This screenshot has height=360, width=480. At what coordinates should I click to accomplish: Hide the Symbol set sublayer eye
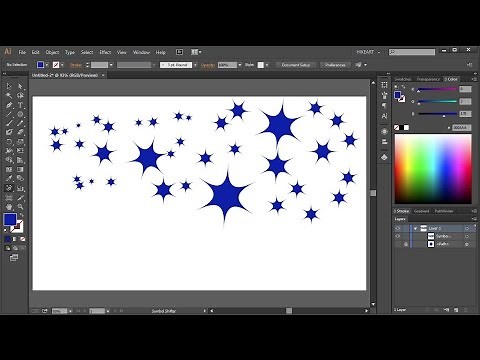point(398,236)
